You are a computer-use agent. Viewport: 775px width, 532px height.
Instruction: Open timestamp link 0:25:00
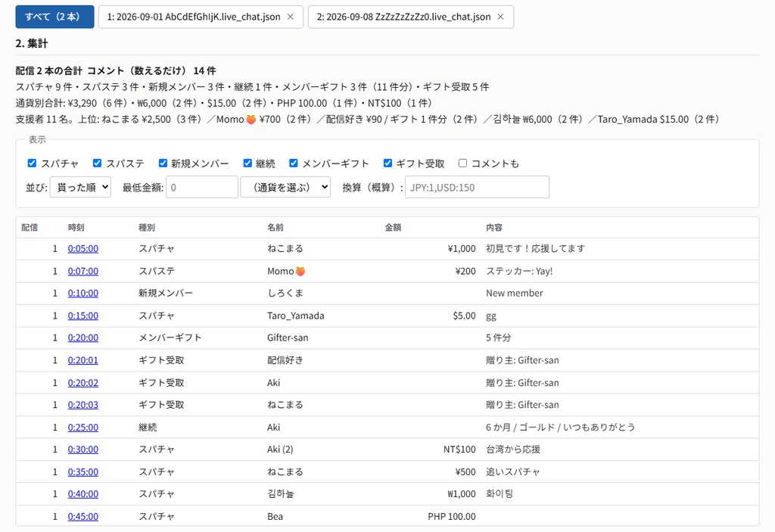point(83,427)
